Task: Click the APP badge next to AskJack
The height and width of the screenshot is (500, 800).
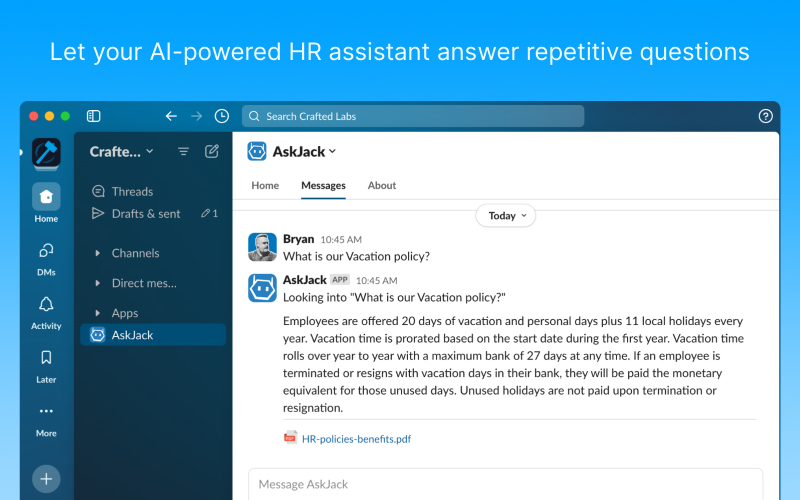Action: point(340,280)
